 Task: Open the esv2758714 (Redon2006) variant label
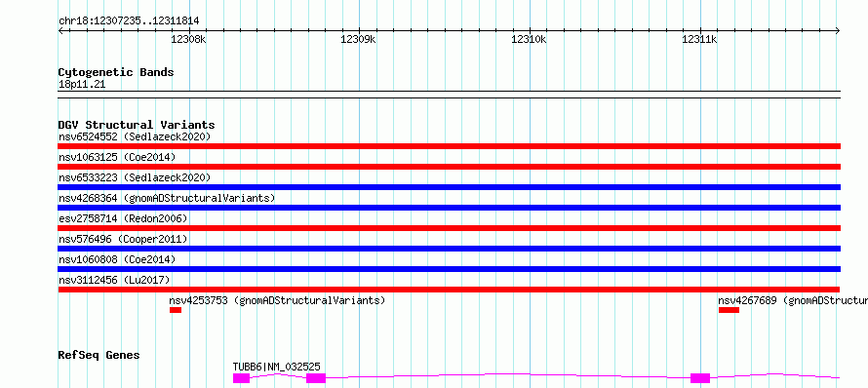pyautogui.click(x=123, y=218)
